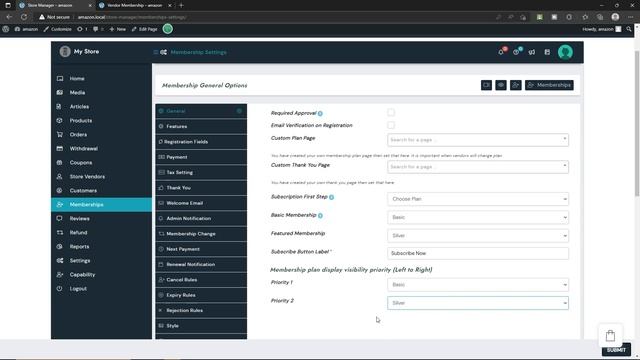The height and width of the screenshot is (360, 640).
Task: Click the SUBMIT button
Action: click(616, 350)
